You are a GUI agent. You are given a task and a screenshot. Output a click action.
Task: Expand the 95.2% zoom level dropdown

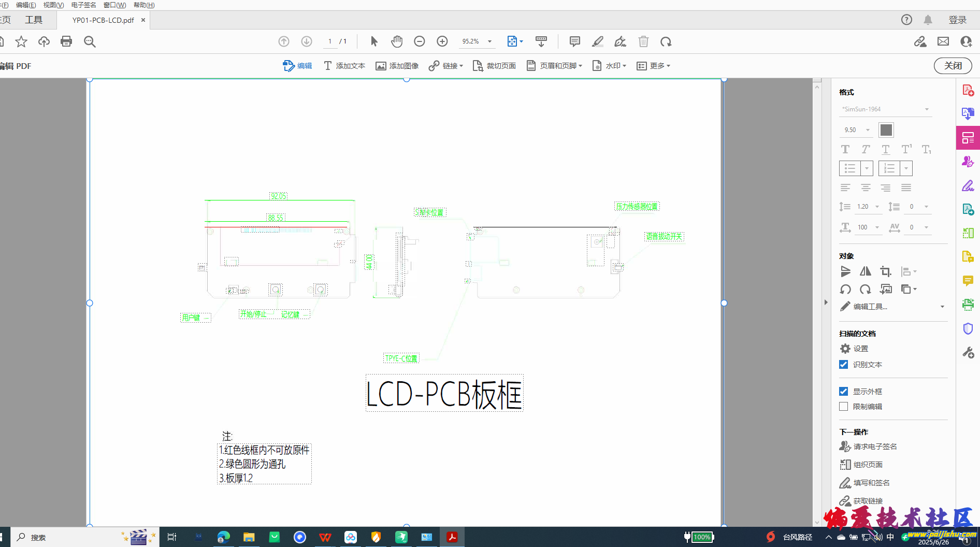[x=489, y=41]
